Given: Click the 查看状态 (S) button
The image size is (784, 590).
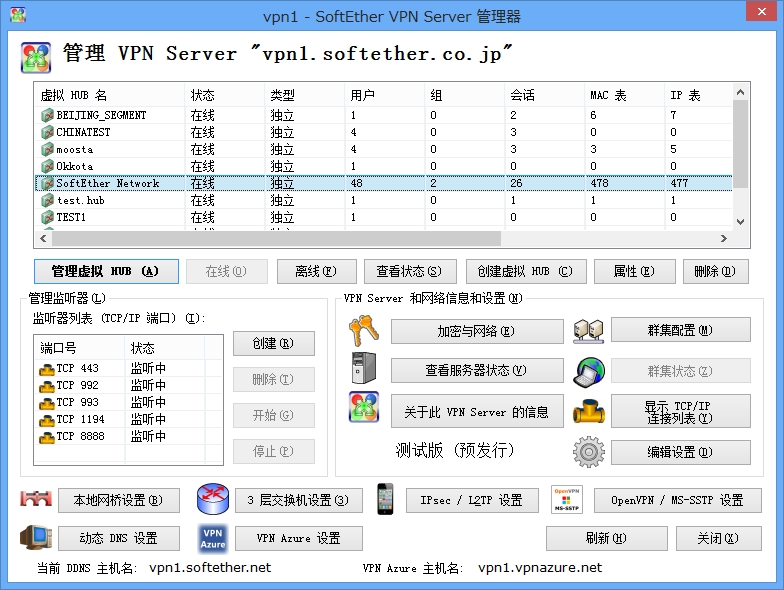Looking at the screenshot, I should click(410, 272).
